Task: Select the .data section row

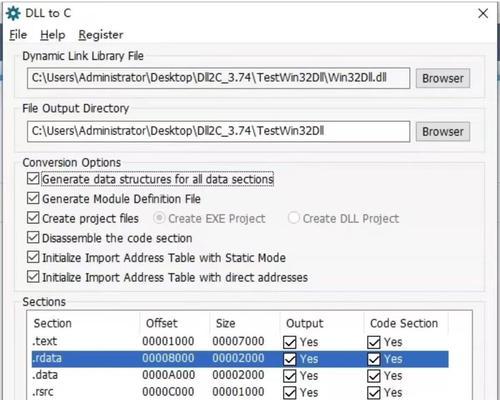Action: coord(240,375)
